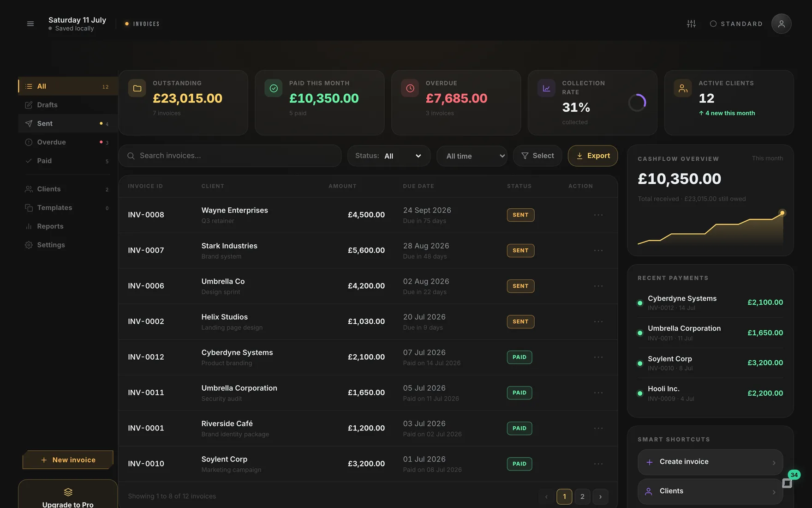812x508 pixels.
Task: Go to page 2
Action: (x=582, y=496)
